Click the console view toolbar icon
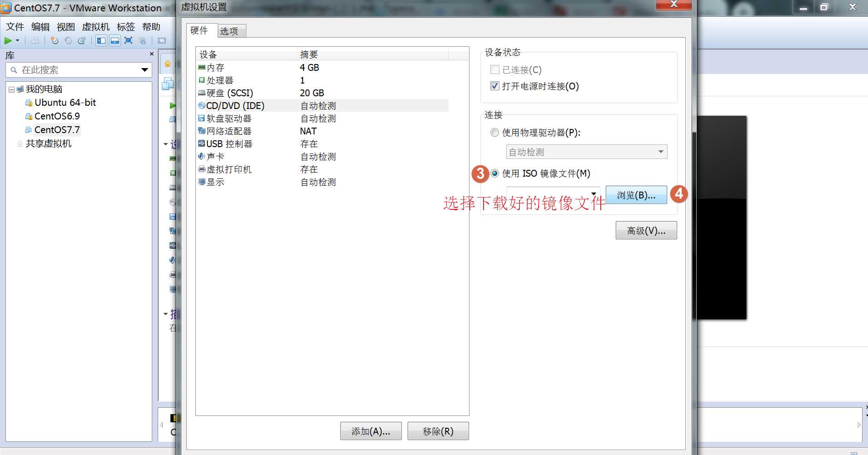The width and height of the screenshot is (868, 455). [x=162, y=41]
